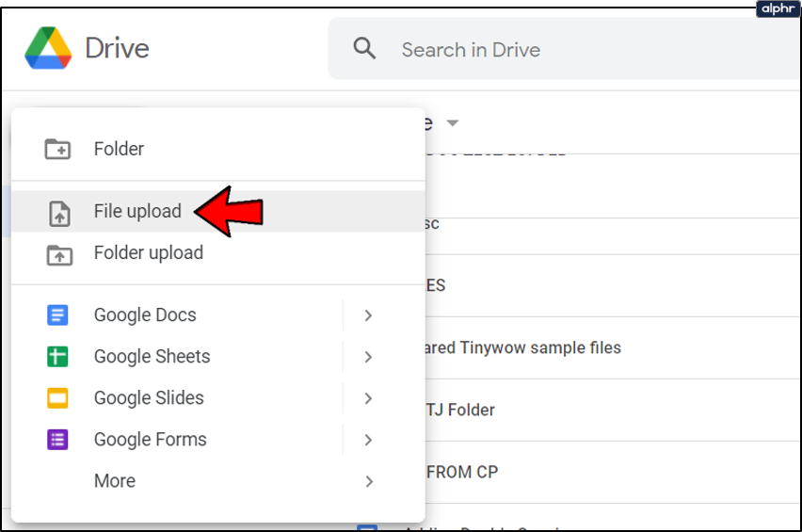This screenshot has height=532, width=802.
Task: Choose File upload menu entry
Action: [x=217, y=211]
